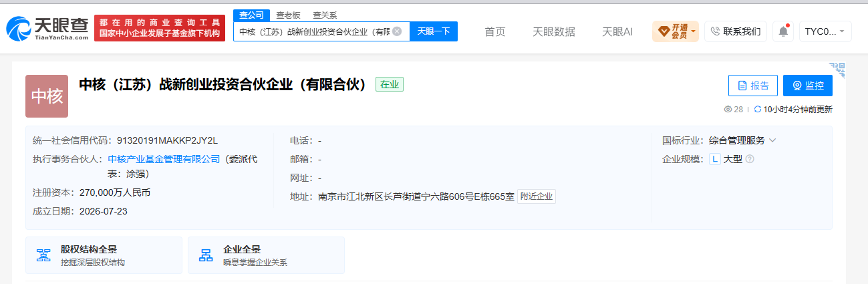
Task: Click the TianYanCha logo
Action: [x=47, y=28]
